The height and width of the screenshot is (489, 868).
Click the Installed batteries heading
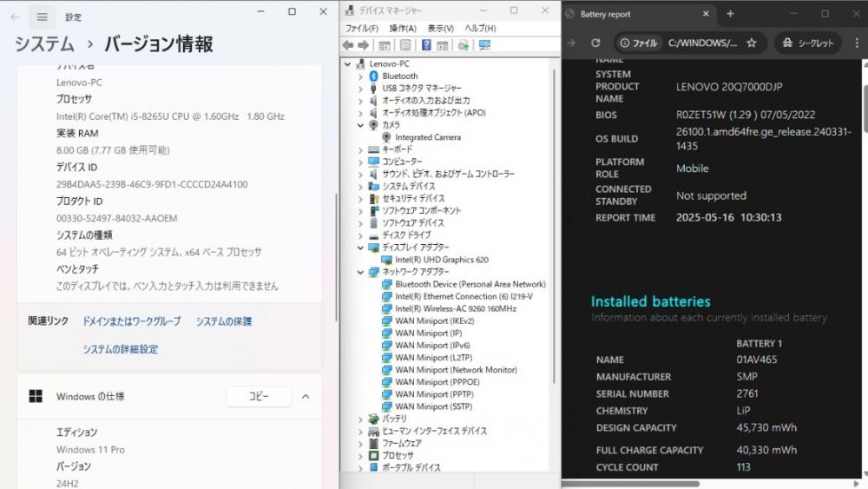(650, 301)
